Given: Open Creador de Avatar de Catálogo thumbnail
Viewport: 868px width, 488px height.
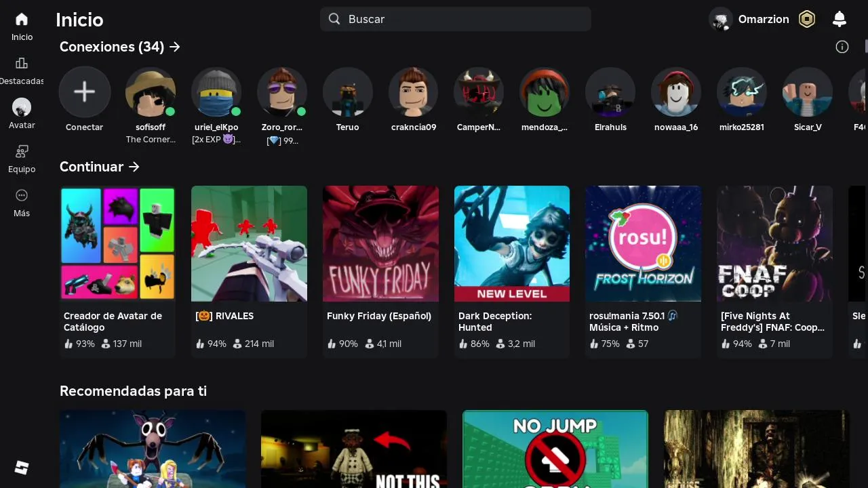Looking at the screenshot, I should coord(118,244).
